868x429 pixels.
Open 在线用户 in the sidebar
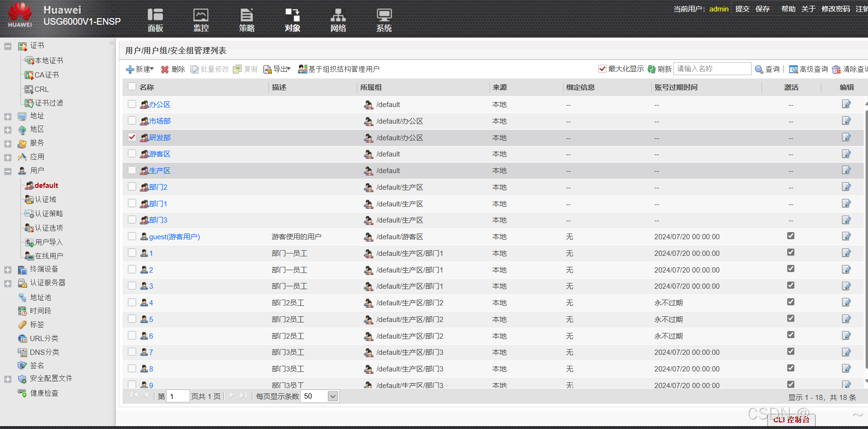[49, 256]
